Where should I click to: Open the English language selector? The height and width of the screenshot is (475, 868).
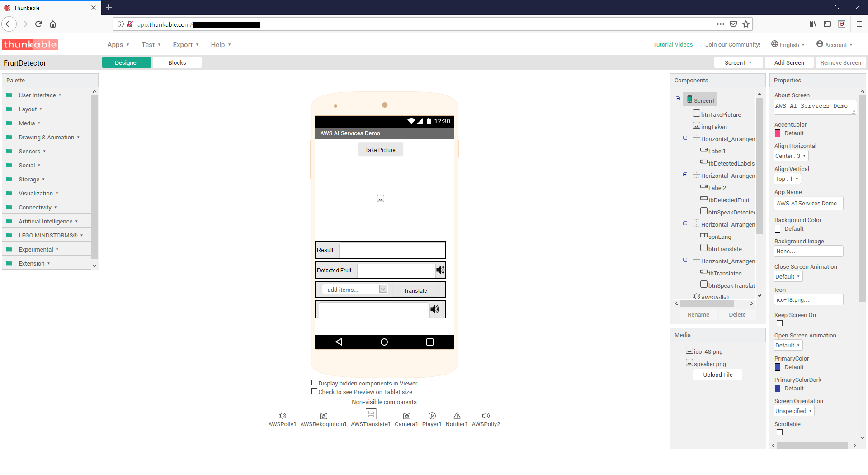tap(788, 44)
